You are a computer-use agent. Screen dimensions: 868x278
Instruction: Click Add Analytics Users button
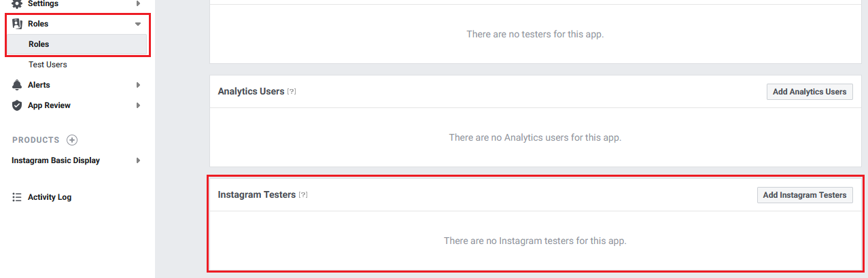click(810, 92)
